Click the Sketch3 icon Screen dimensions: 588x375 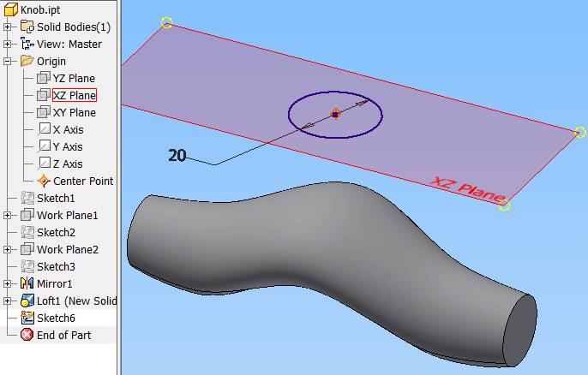click(x=27, y=266)
